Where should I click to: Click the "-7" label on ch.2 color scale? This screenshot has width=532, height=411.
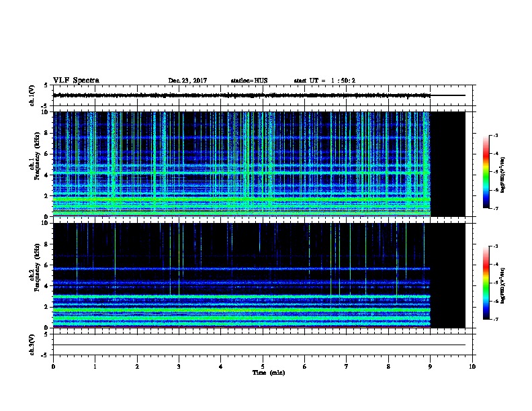click(495, 319)
